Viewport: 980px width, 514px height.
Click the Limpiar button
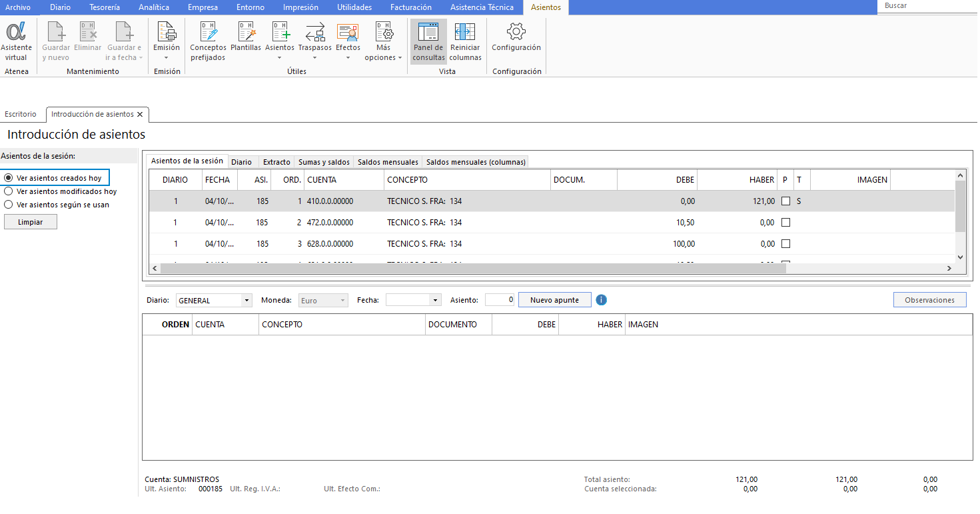coord(31,222)
